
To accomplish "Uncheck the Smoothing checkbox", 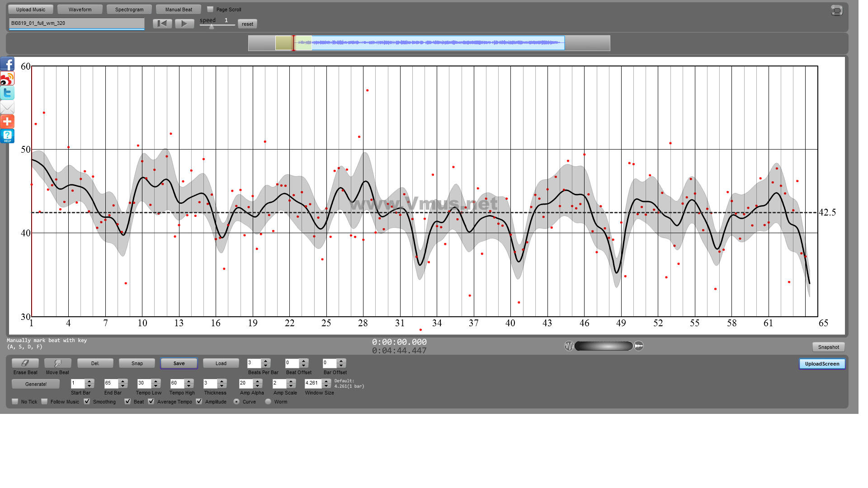I will pos(87,401).
